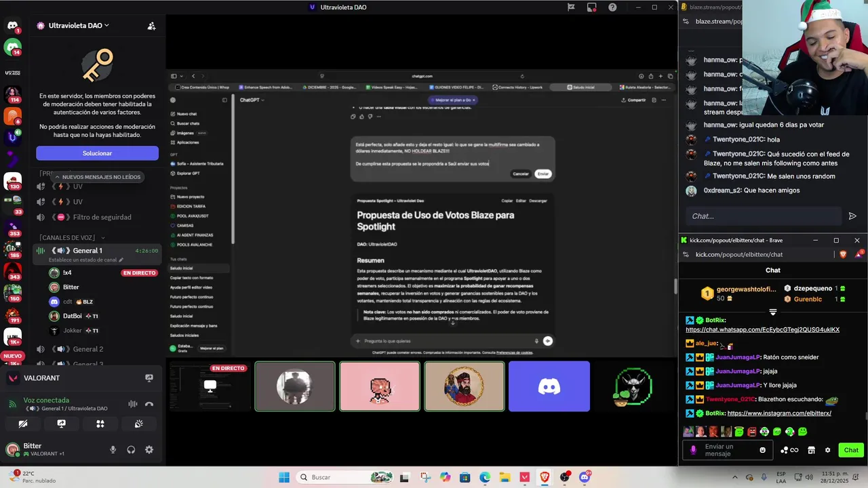Viewport: 868px width, 488px height.
Task: Open the chat.whatsapp.com link in Kick chat
Action: click(762, 329)
